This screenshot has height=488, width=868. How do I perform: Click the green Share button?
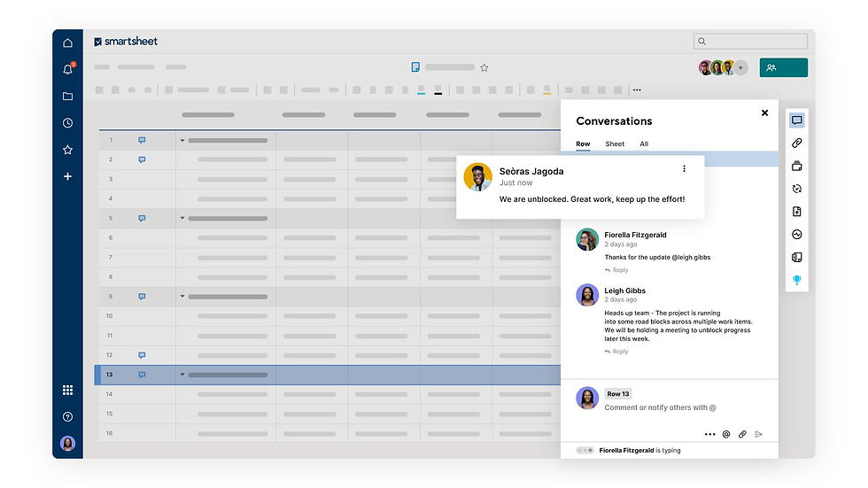(783, 67)
